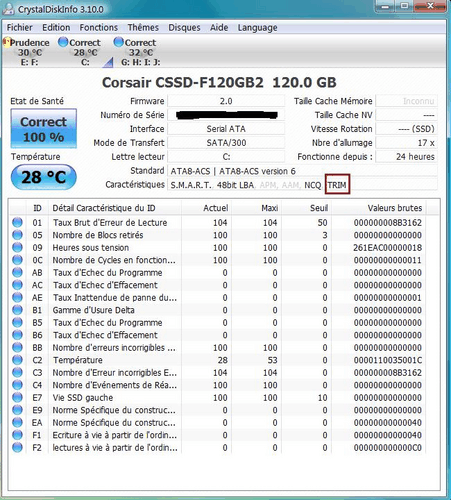Click the Correct 100 % health status button
Screen dimensions: 451x500
coord(44,129)
